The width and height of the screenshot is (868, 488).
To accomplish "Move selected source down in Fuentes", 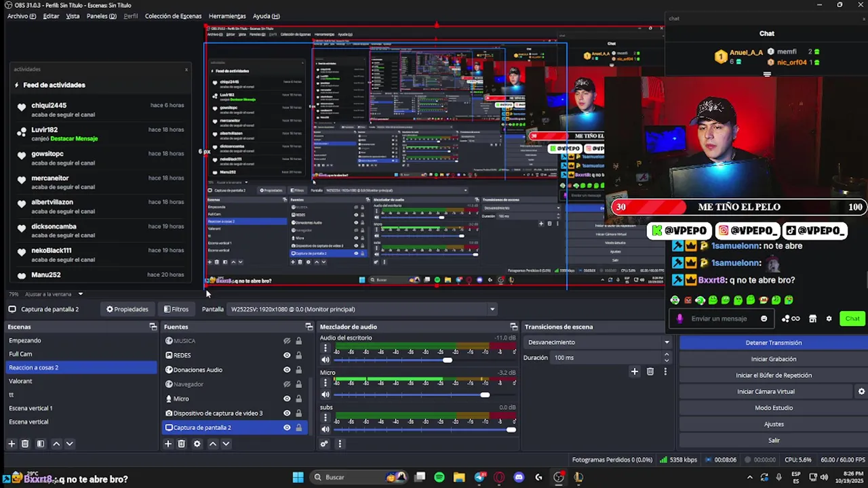I will (226, 444).
